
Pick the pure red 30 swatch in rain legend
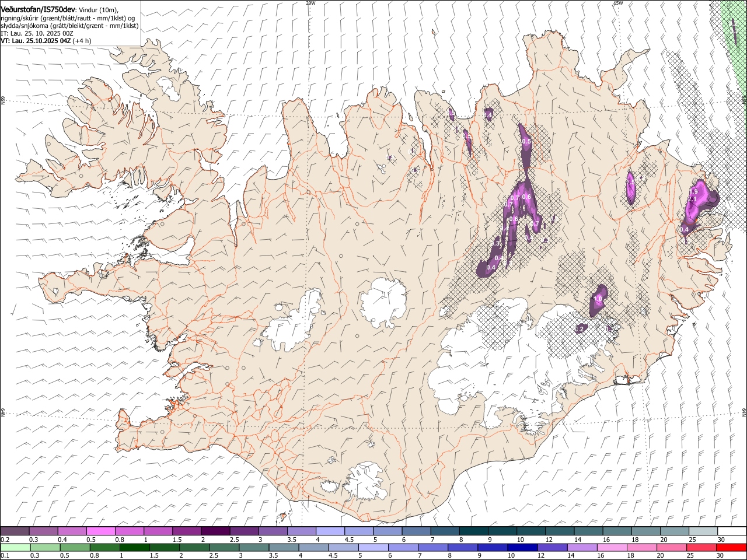point(731,547)
